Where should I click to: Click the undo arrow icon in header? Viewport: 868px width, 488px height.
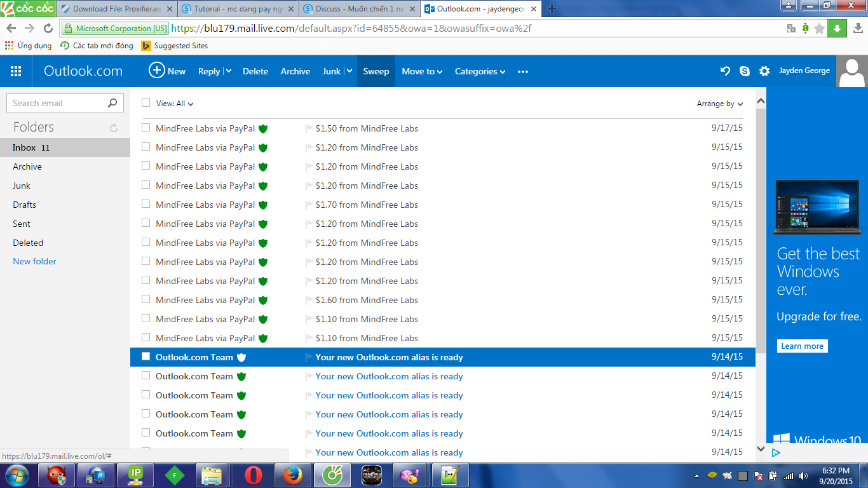(725, 71)
